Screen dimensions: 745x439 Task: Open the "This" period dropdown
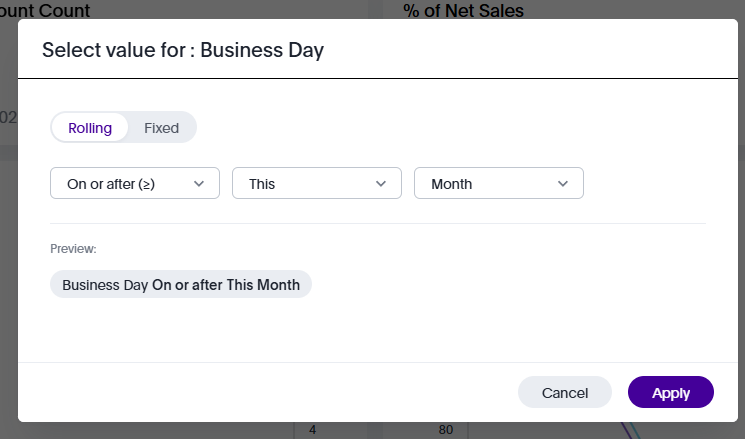[316, 184]
